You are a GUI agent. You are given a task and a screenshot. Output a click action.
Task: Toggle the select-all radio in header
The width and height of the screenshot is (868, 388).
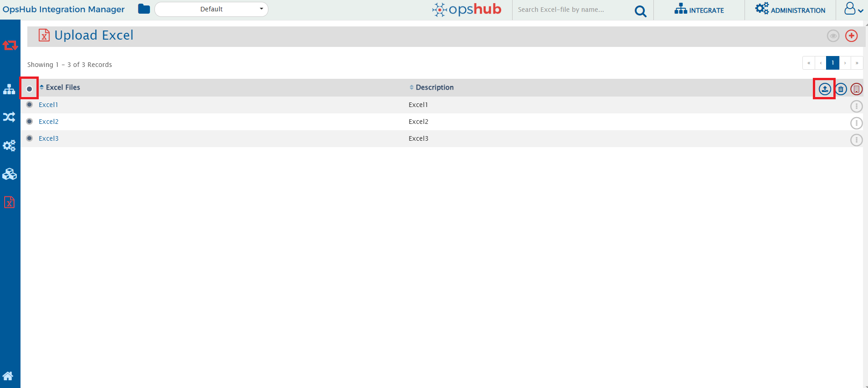pyautogui.click(x=30, y=89)
